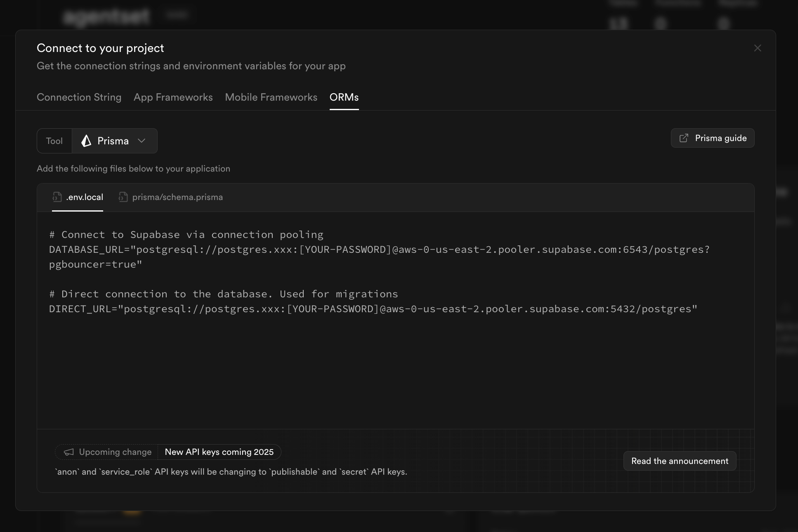Select the ORMs tab
Image resolution: width=798 pixels, height=532 pixels.
pos(344,97)
